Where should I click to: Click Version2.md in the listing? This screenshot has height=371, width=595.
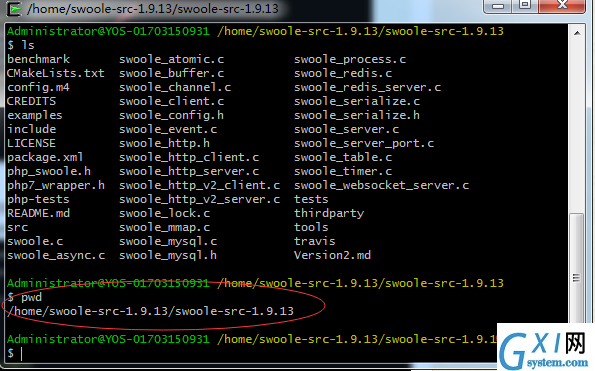(332, 255)
